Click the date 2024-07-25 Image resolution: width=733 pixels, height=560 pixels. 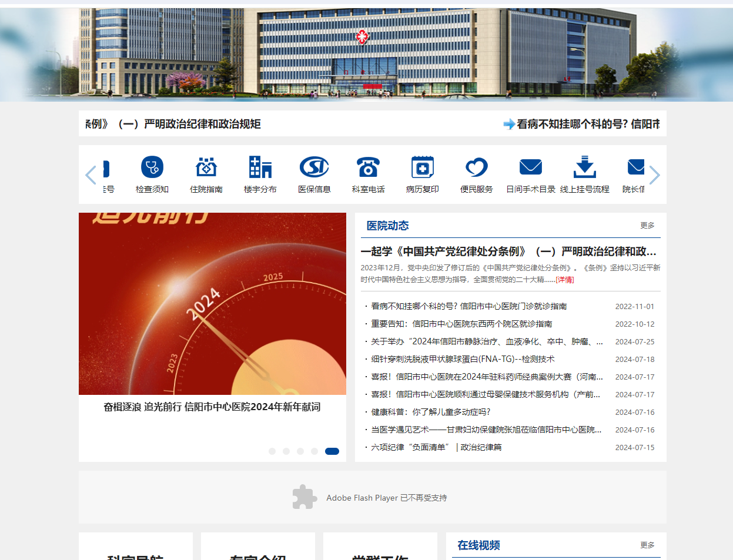point(635,341)
